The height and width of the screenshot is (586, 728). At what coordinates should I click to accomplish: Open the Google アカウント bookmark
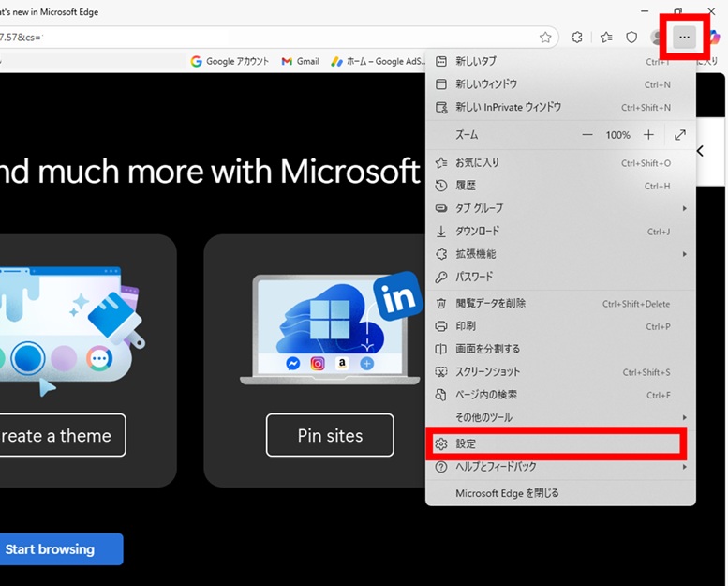click(230, 61)
